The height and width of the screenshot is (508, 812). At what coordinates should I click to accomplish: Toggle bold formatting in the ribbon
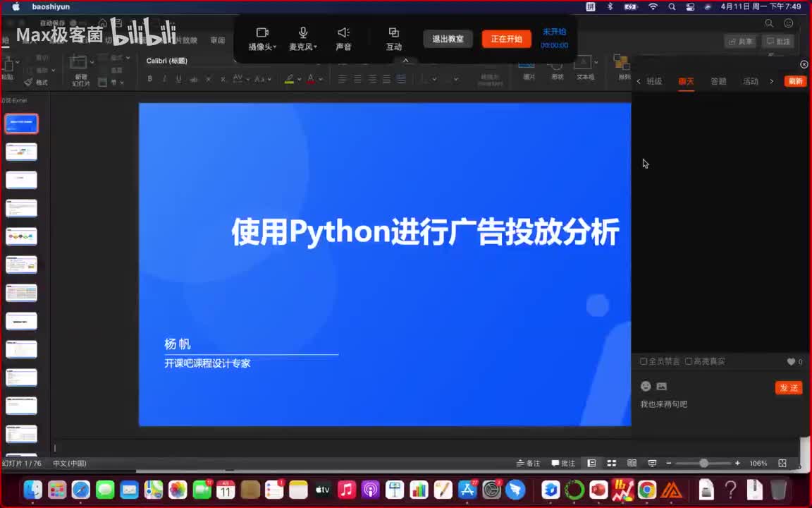[149, 79]
